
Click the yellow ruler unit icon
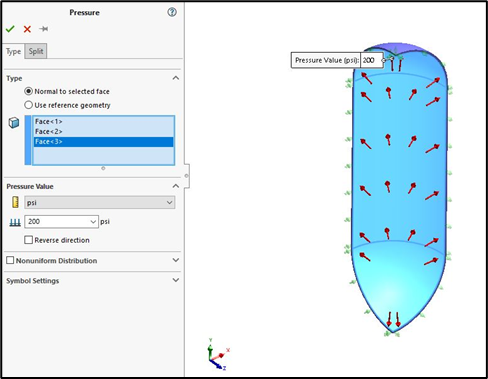pos(15,202)
